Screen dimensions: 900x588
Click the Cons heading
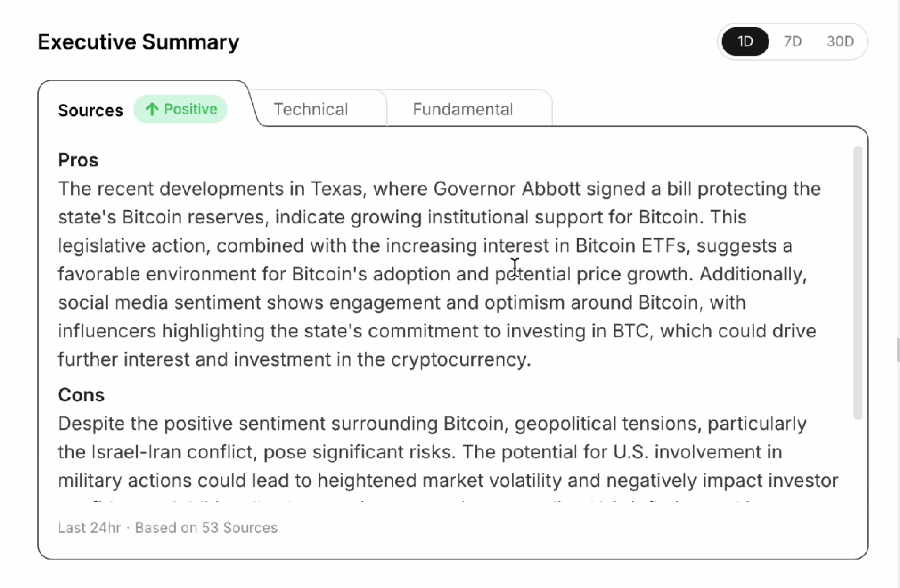[x=81, y=395]
